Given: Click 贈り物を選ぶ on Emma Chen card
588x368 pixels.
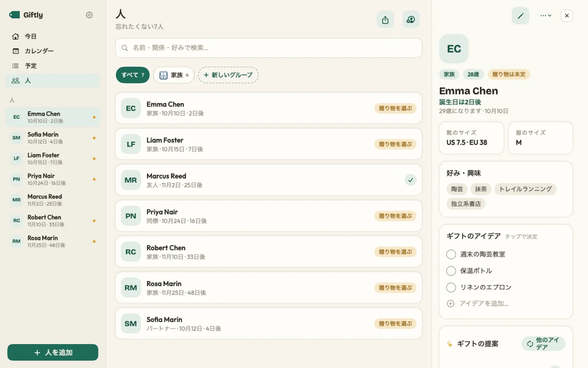Looking at the screenshot, I should [395, 108].
